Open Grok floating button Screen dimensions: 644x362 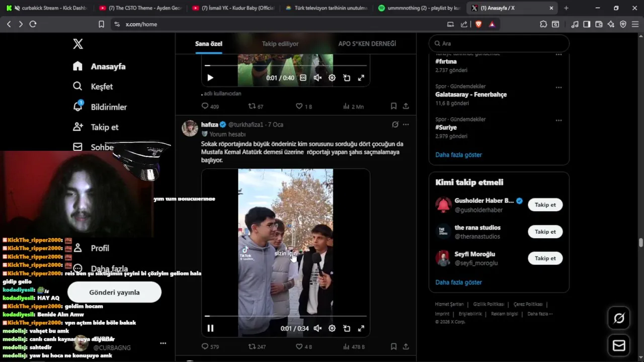pyautogui.click(x=619, y=318)
